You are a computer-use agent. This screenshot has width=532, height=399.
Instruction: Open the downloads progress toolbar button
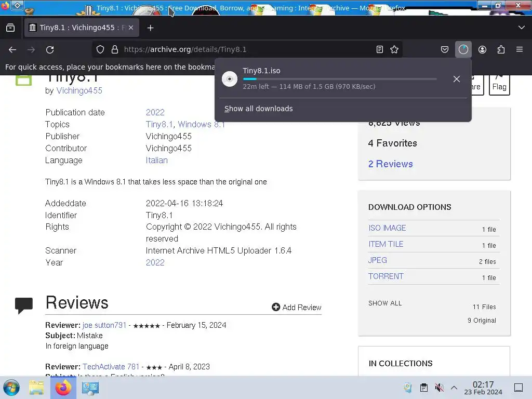pyautogui.click(x=463, y=49)
